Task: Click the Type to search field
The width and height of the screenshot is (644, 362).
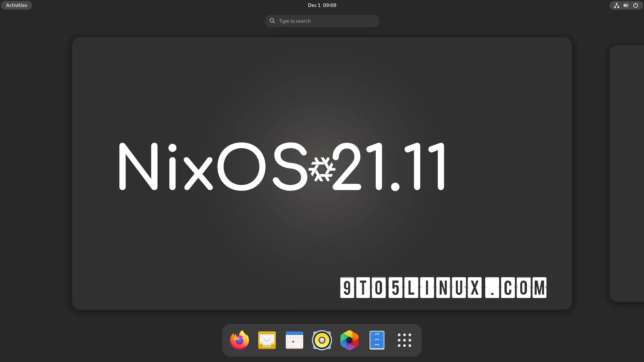Action: click(322, 21)
